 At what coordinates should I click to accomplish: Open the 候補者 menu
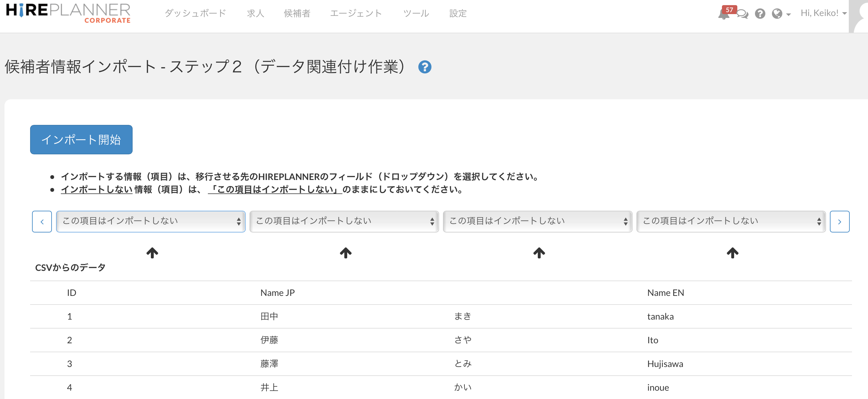[297, 13]
